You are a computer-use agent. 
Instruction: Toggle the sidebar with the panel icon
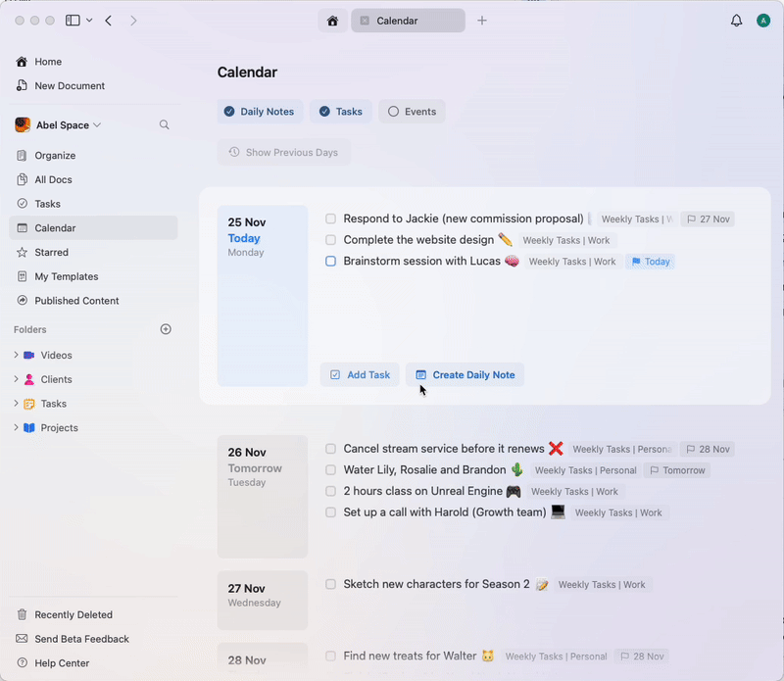tap(73, 20)
